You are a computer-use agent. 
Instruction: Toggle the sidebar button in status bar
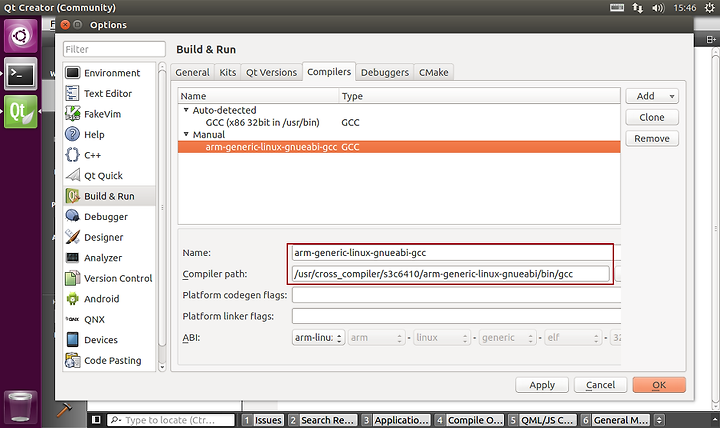click(96, 420)
